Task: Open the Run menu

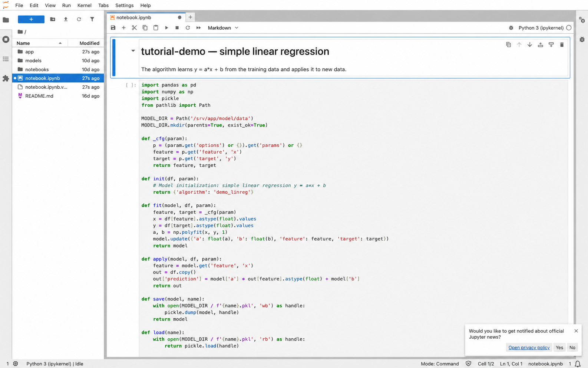Action: coord(66,5)
